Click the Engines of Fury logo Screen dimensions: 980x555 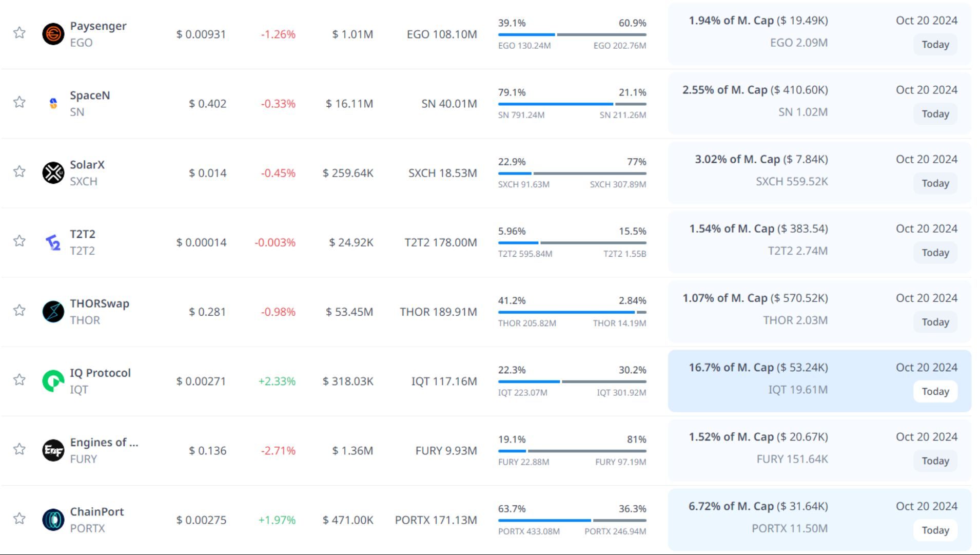click(x=53, y=450)
